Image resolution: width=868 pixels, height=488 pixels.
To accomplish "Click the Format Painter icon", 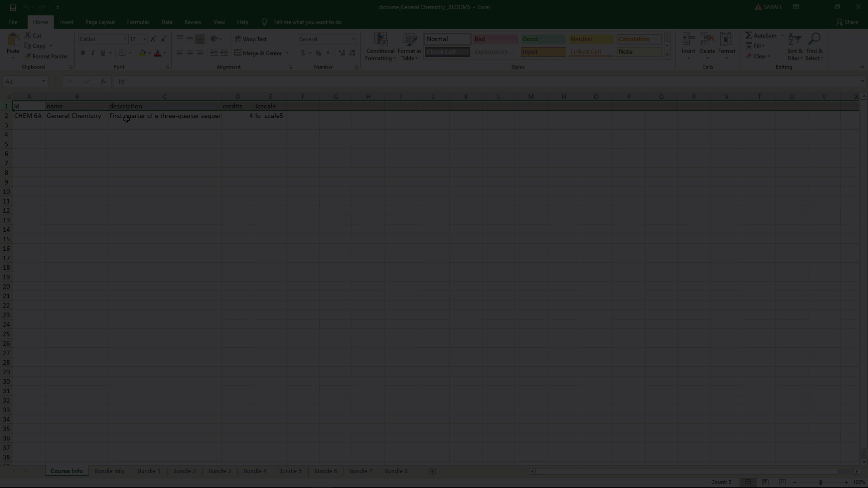I will coord(28,56).
